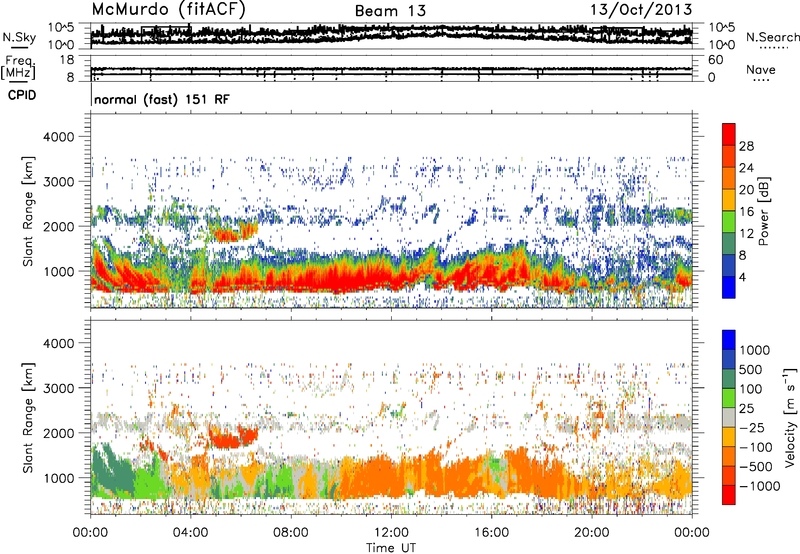The image size is (800, 554).
Task: Click the date '13/Oct/2013'
Action: (x=641, y=10)
